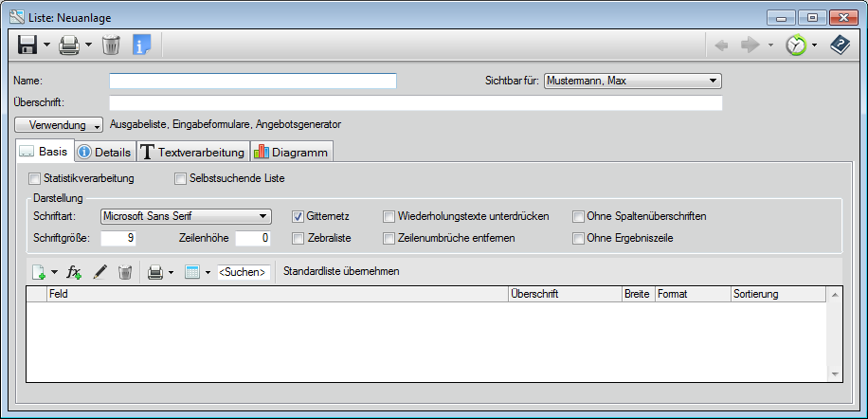Screen dimensions: 868x419
Task: Click the window title bar app icon
Action: pos(17,17)
